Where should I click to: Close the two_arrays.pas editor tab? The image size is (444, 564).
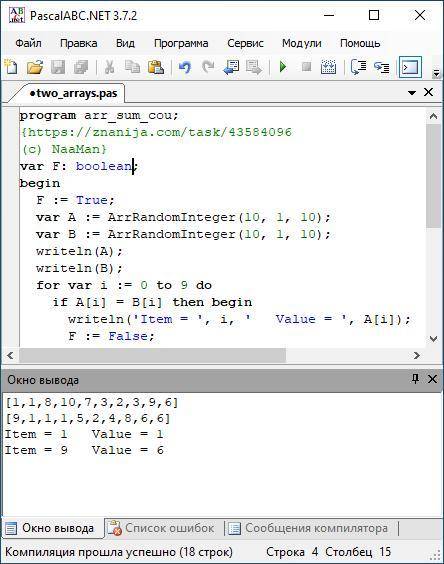click(x=428, y=92)
